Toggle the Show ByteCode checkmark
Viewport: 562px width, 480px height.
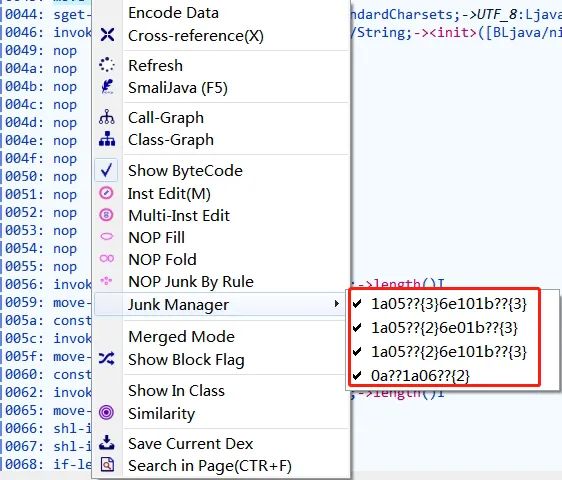click(x=107, y=170)
